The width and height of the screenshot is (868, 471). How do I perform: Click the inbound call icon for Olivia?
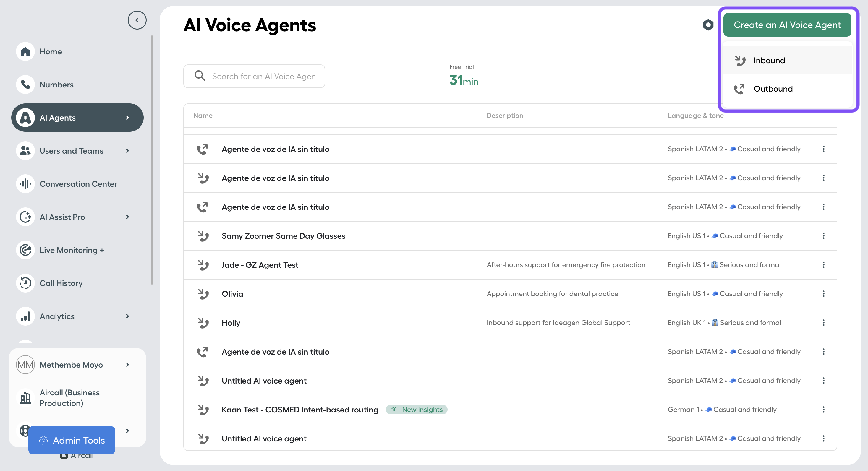pyautogui.click(x=203, y=294)
